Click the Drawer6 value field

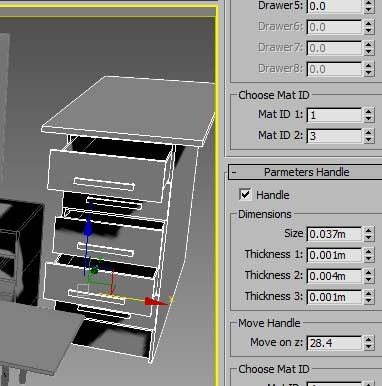(x=334, y=27)
